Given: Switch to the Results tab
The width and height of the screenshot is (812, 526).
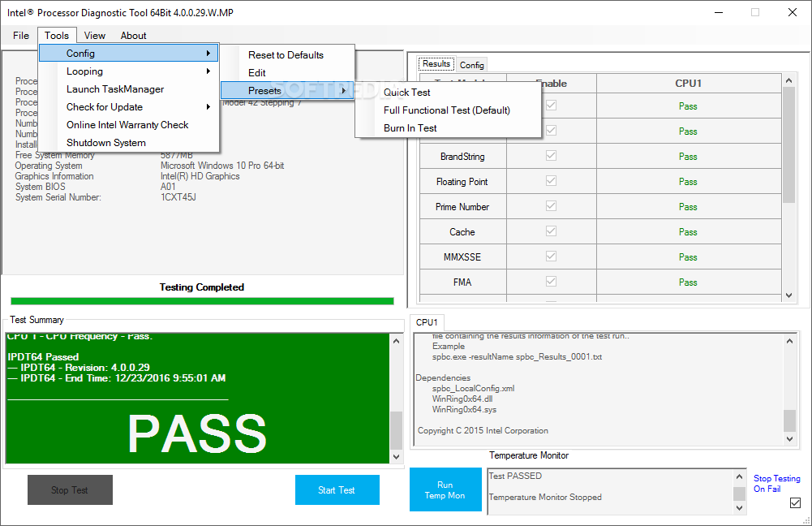Looking at the screenshot, I should point(436,64).
